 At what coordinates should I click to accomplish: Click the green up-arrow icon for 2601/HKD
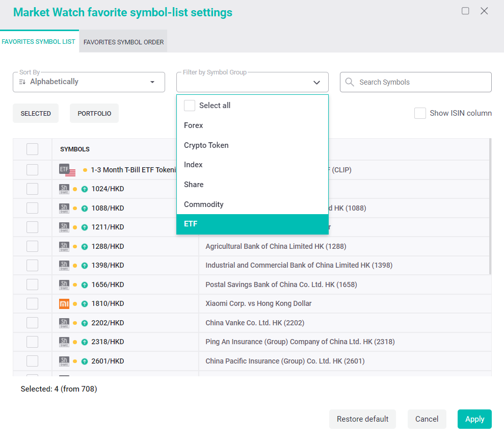pyautogui.click(x=85, y=361)
